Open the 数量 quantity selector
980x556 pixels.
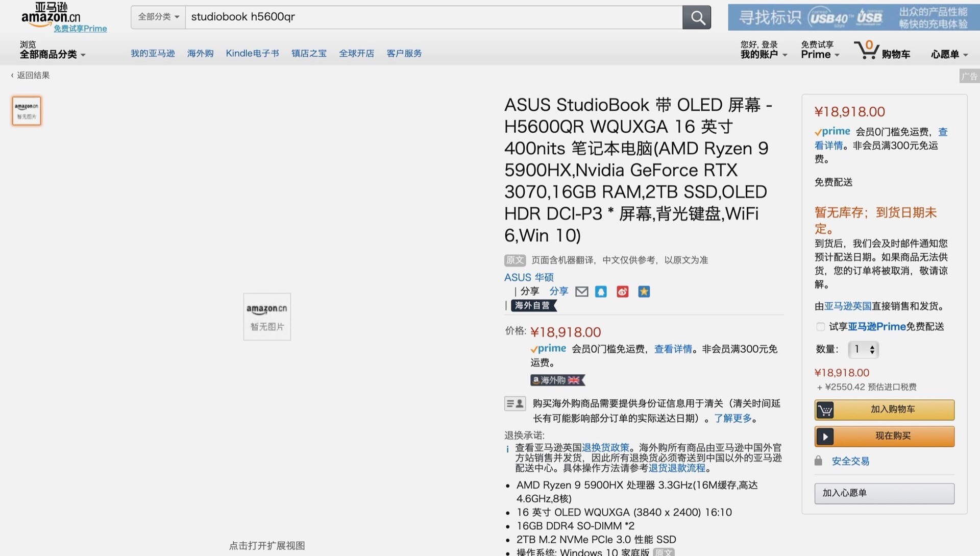tap(863, 349)
